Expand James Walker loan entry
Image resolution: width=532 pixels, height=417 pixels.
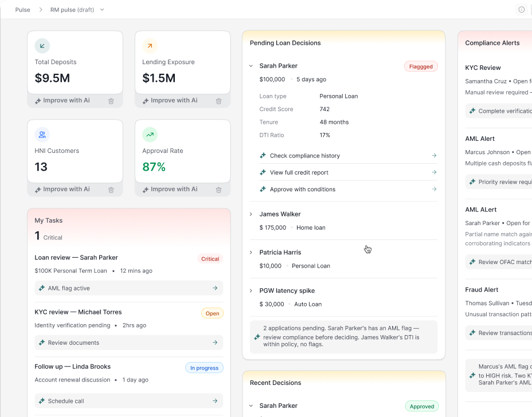pyautogui.click(x=251, y=214)
